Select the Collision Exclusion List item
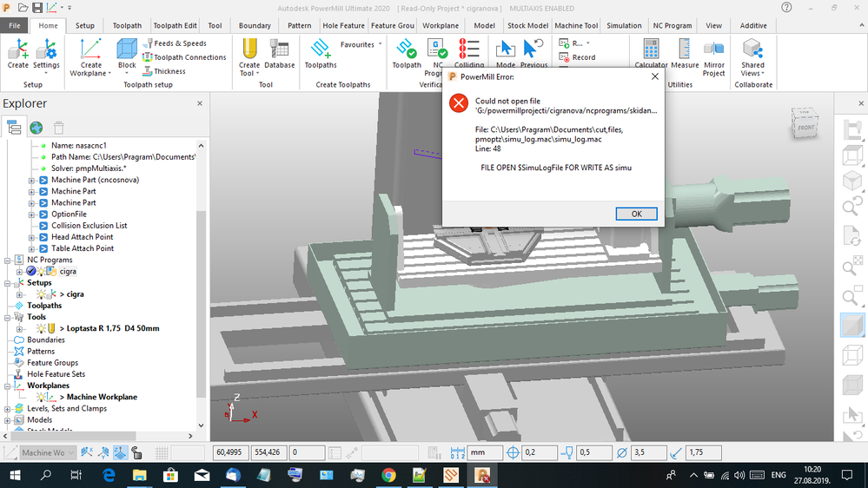Screen dimensions: 868x488 89,226
